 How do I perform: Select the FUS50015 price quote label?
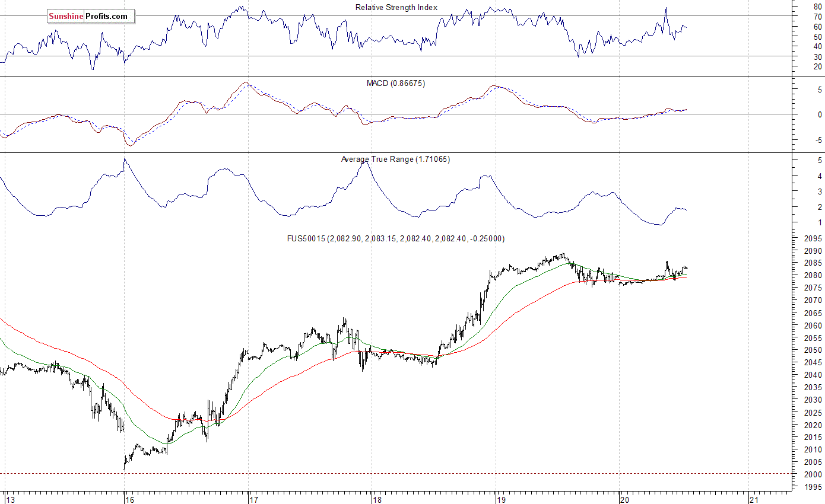(x=395, y=238)
